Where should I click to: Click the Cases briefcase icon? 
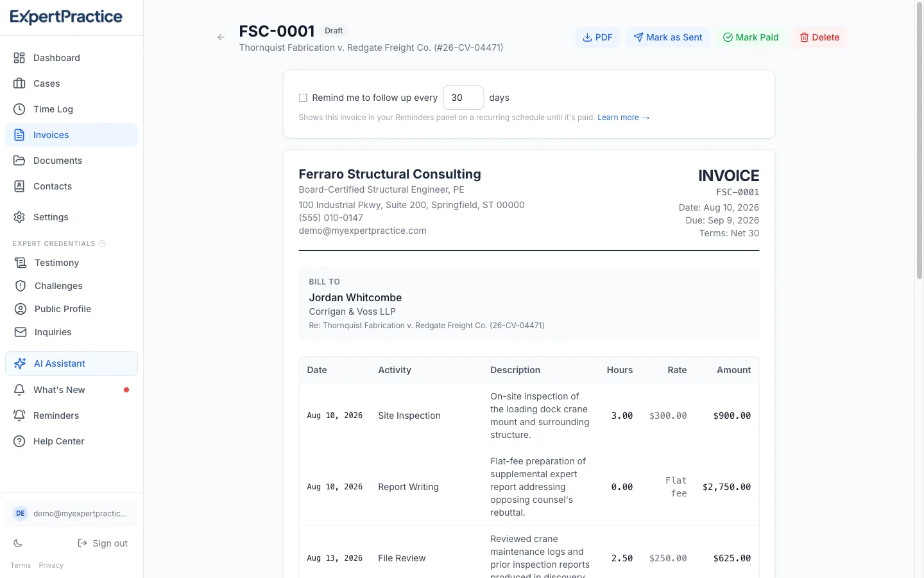[x=19, y=83]
